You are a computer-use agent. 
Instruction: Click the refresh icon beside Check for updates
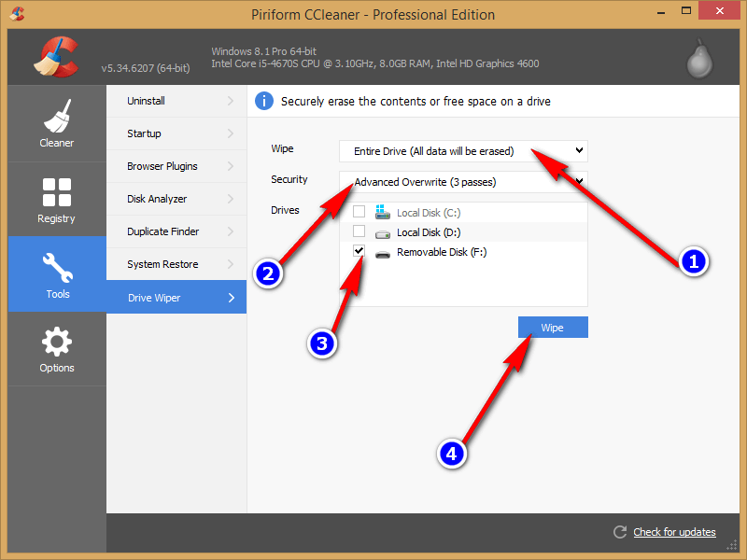(x=620, y=532)
